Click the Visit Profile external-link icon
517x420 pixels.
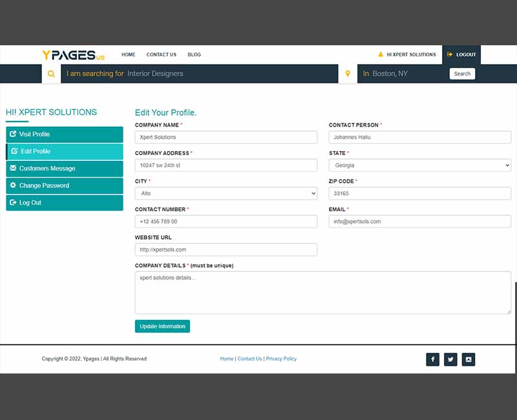pos(13,134)
